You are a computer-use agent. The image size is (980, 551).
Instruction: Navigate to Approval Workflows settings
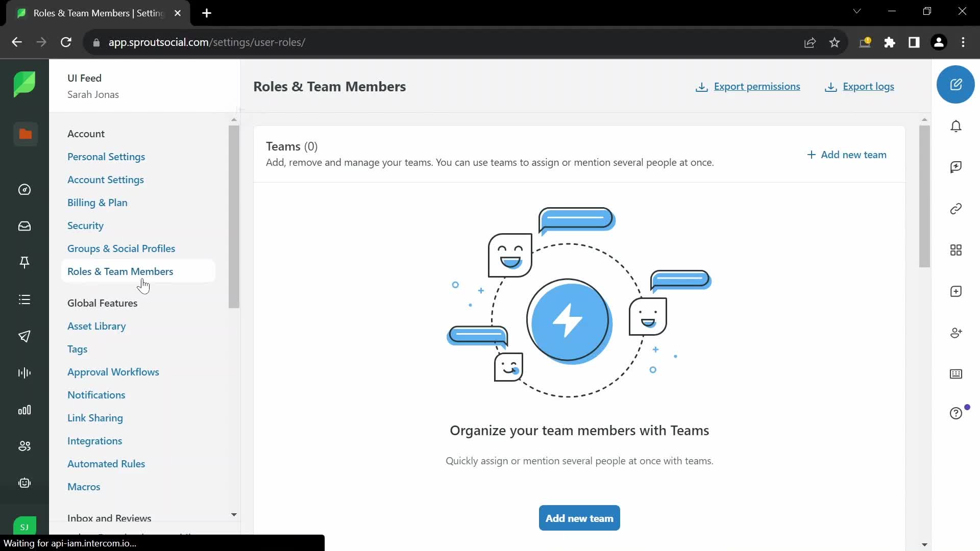pyautogui.click(x=113, y=371)
